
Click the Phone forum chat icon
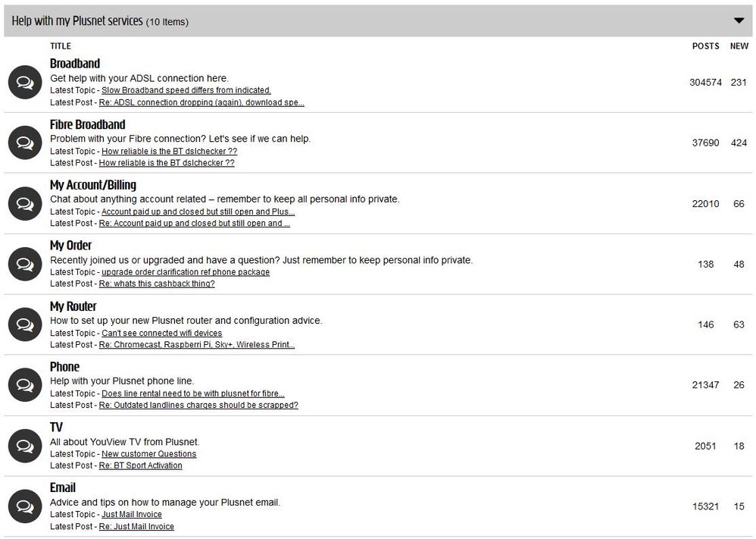(24, 385)
